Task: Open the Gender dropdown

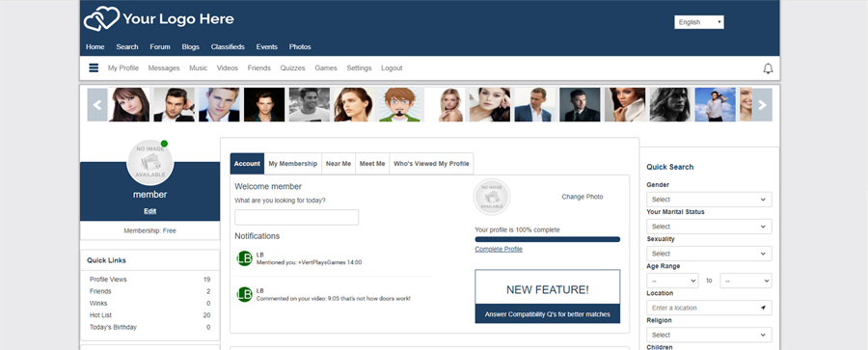Action: (x=709, y=200)
